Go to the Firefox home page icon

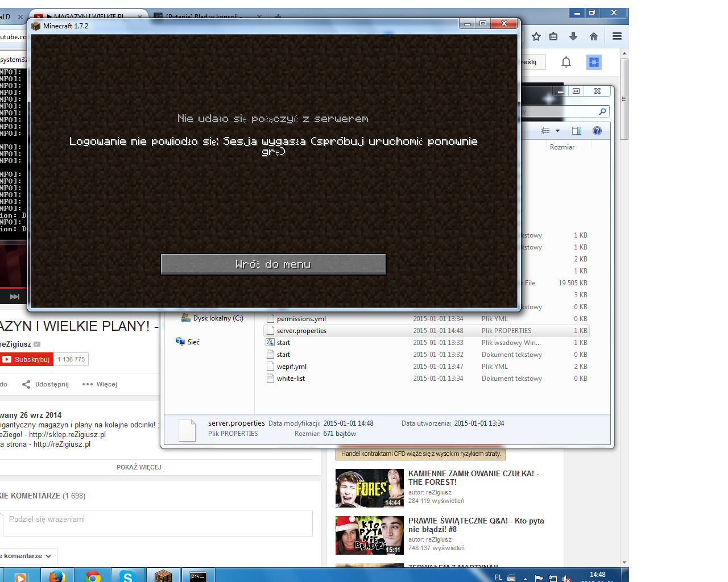(x=594, y=36)
